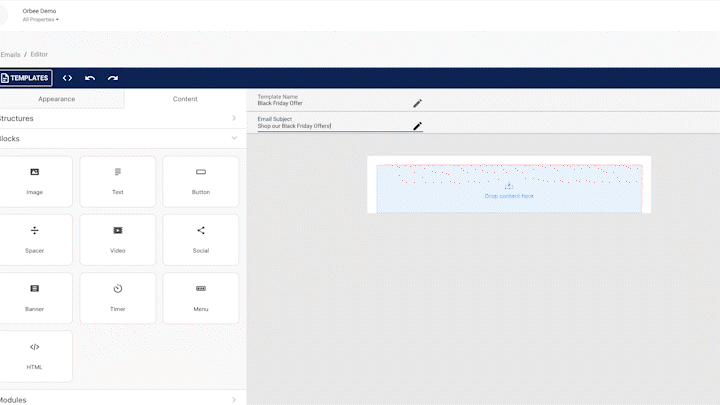Switch to the Appearance tab

[57, 99]
